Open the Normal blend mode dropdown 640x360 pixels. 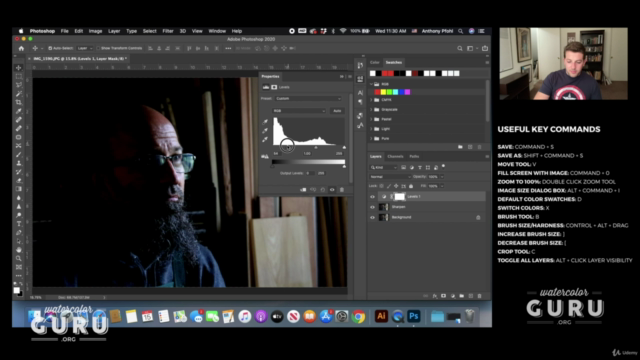390,177
